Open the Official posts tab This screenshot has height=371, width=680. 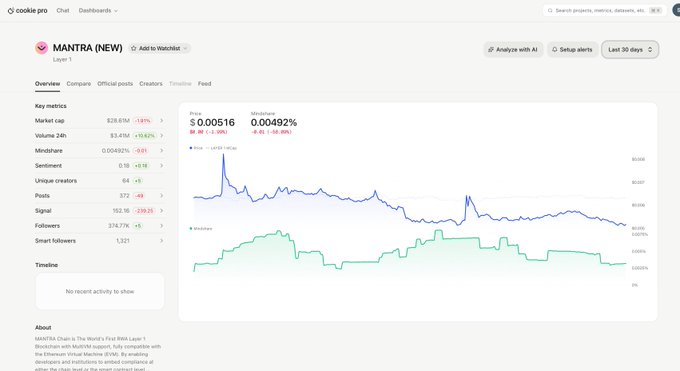point(115,84)
